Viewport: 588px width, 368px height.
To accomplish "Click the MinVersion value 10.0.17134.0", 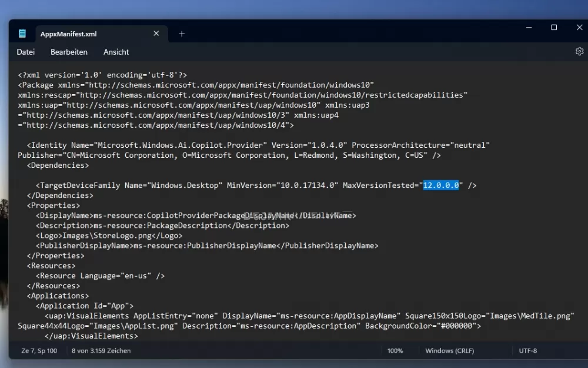I will (x=307, y=185).
